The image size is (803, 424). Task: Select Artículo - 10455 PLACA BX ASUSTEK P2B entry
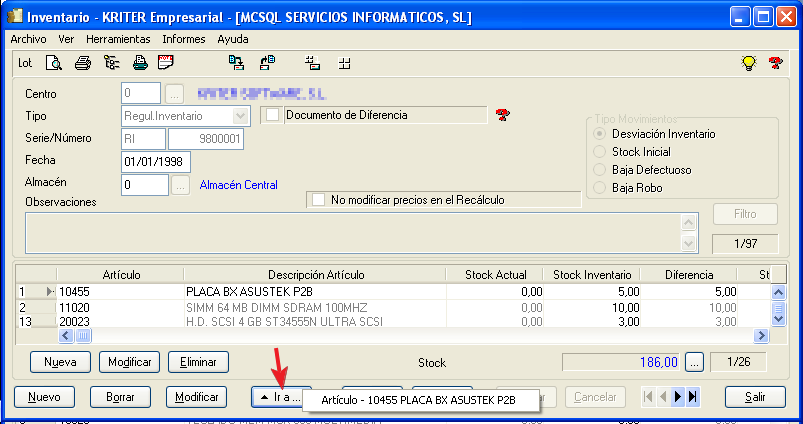(421, 400)
